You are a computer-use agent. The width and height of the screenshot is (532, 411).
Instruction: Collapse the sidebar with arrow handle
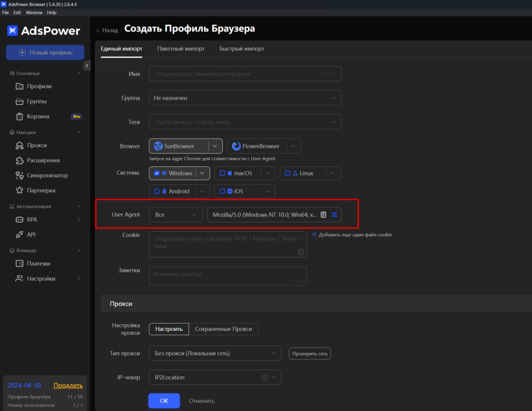click(87, 66)
